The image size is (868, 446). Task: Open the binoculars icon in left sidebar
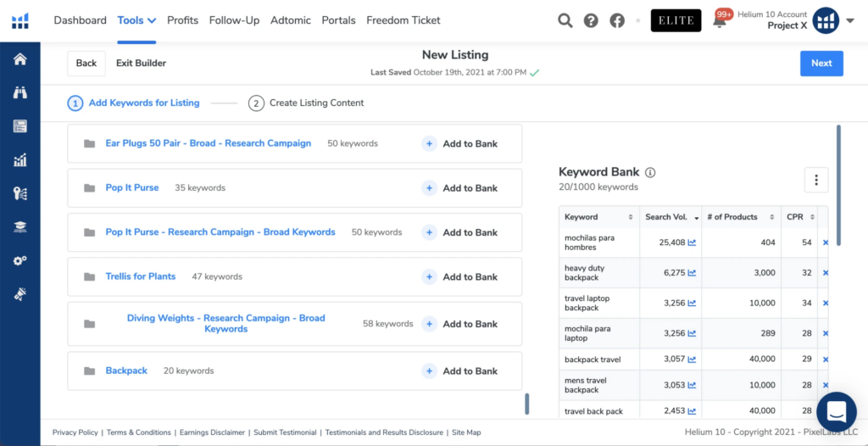click(19, 92)
